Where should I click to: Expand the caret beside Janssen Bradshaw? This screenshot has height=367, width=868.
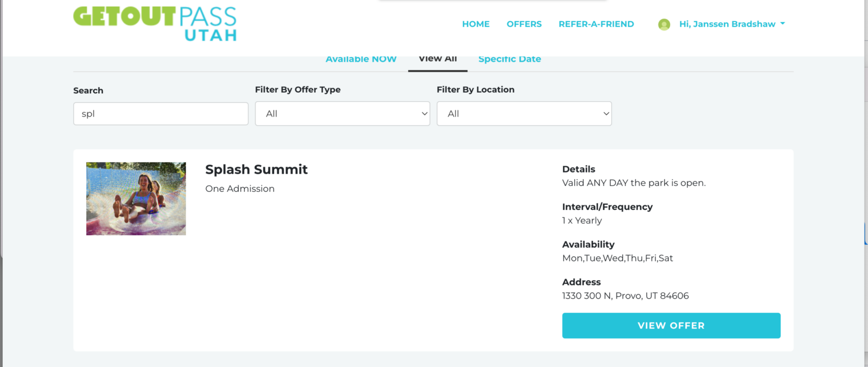[783, 24]
